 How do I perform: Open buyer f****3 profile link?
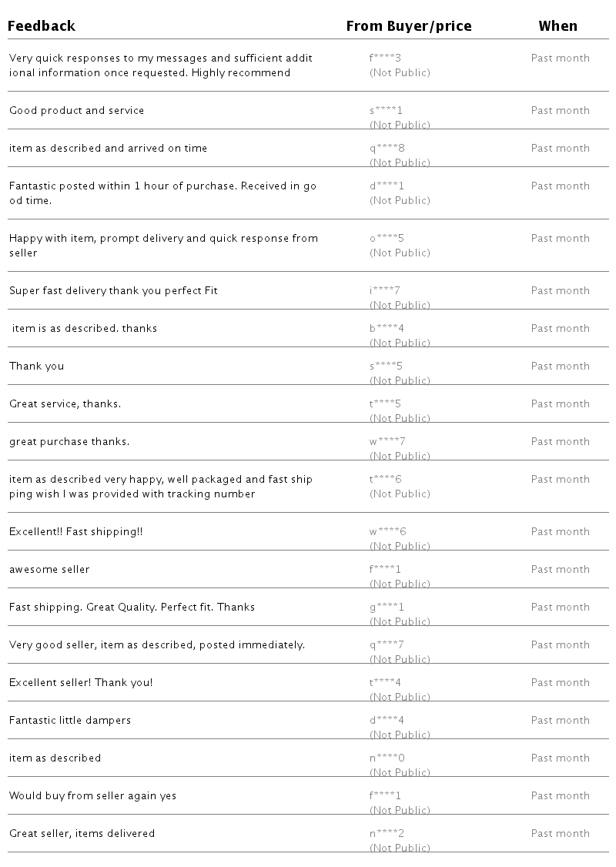coord(385,58)
